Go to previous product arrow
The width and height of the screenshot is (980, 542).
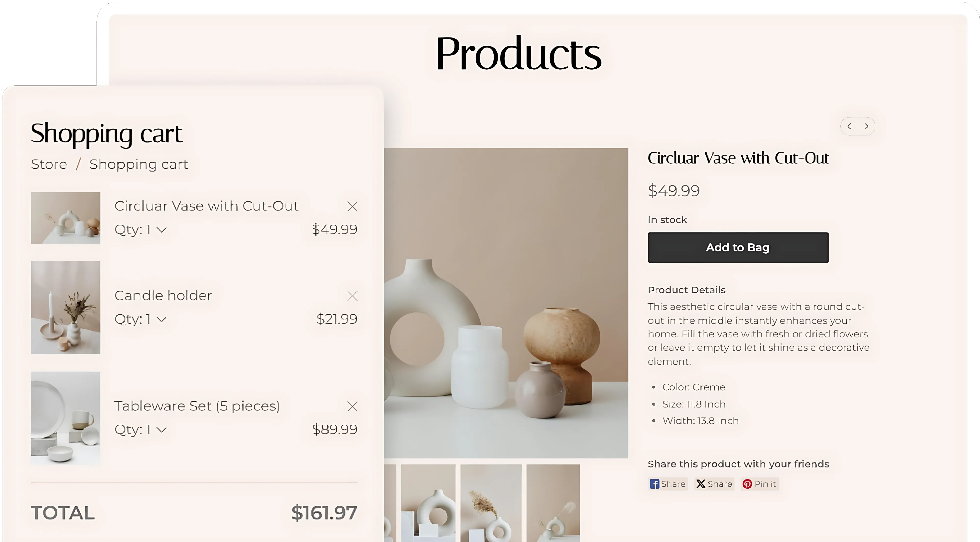[849, 126]
